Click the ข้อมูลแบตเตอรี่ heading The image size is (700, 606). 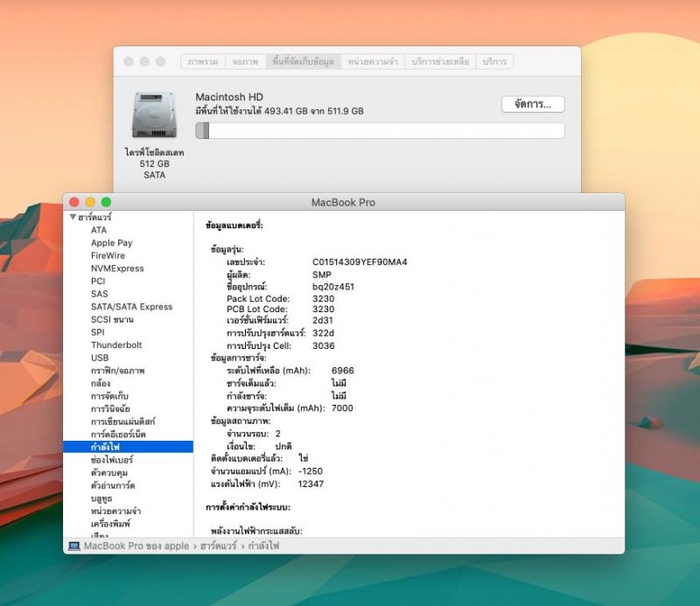[234, 226]
